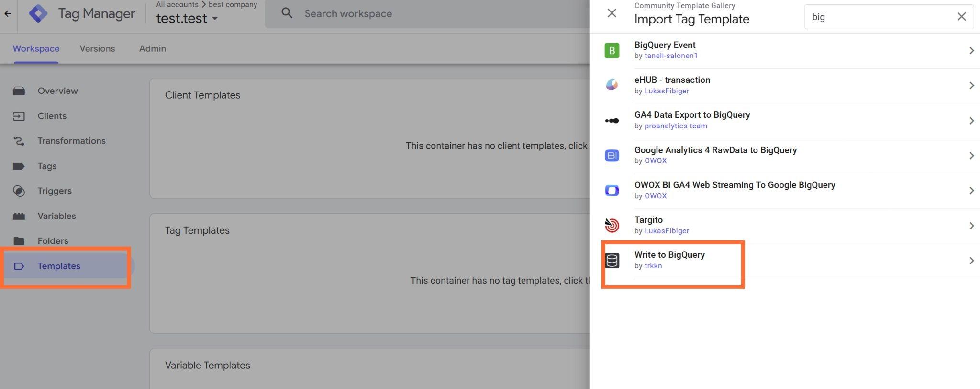Screen dimensions: 980x389
Task: Expand Targito row chevron
Action: [971, 226]
